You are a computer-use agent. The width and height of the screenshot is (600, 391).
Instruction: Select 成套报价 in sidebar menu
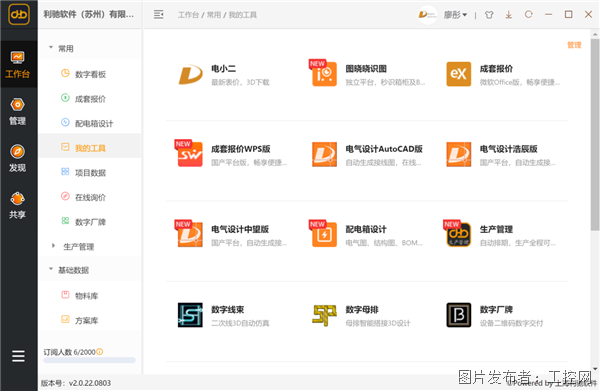tap(90, 99)
